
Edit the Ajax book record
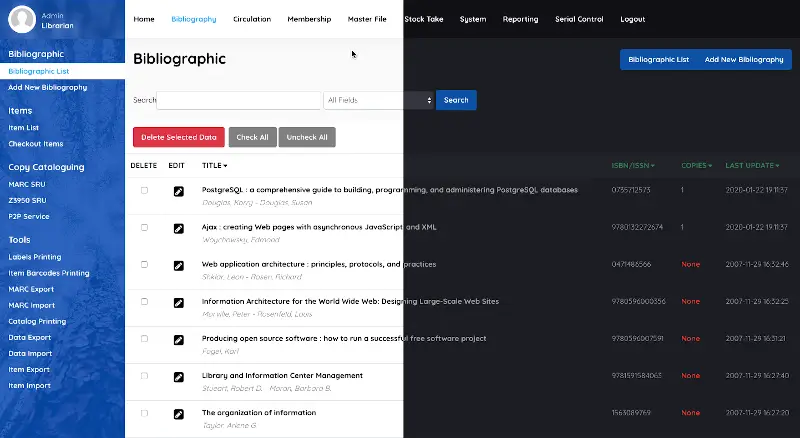[179, 228]
